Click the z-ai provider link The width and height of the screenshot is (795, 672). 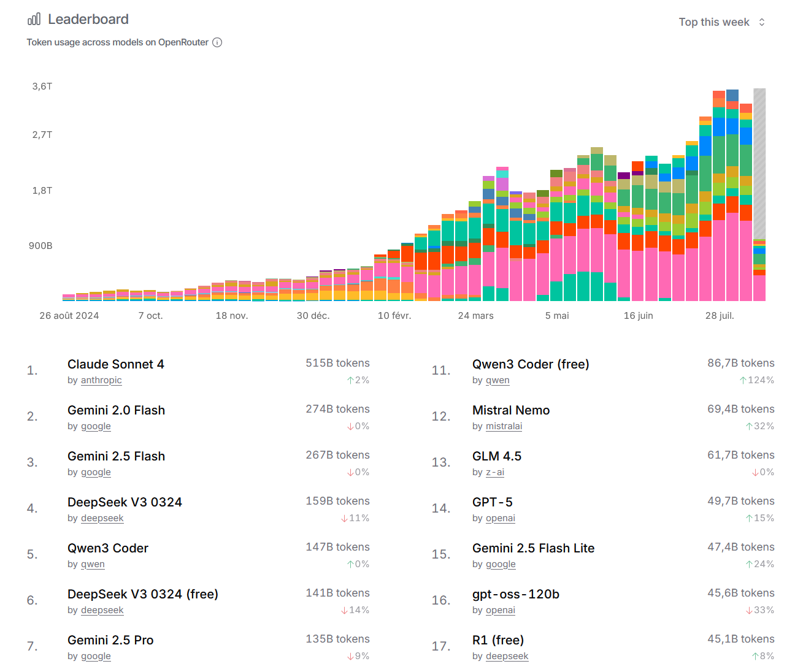coord(494,472)
